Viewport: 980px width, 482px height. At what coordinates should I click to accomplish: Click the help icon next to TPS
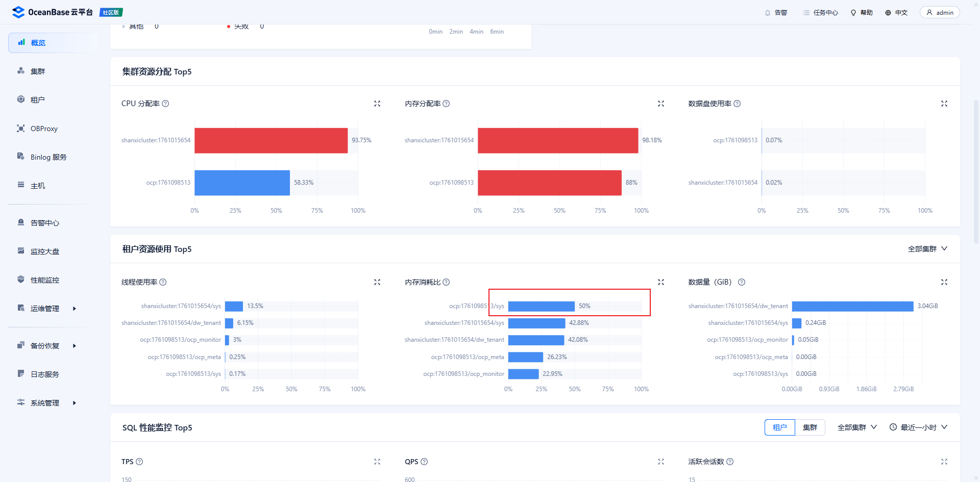coord(139,462)
